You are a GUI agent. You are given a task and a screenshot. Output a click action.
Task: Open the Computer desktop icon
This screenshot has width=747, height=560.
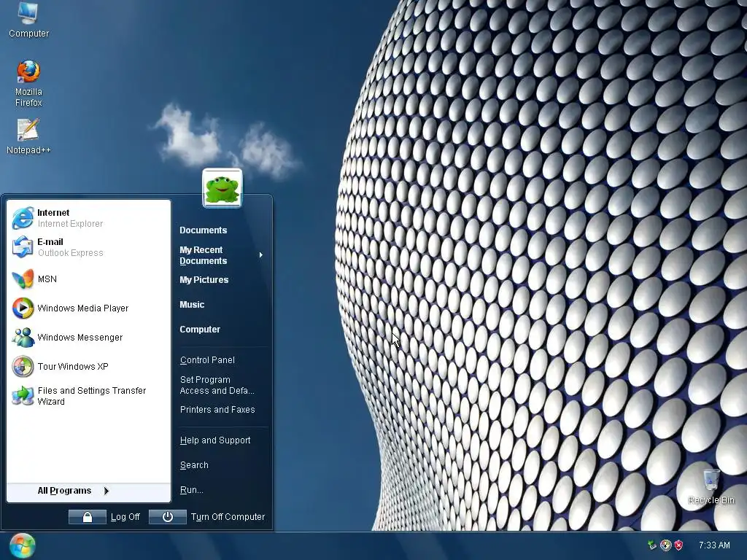[28, 19]
